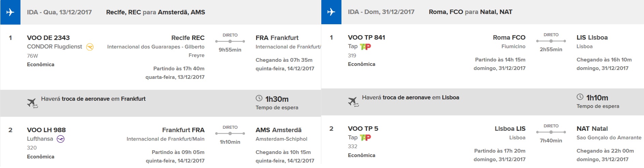This screenshot has height=168, width=644.
Task: Click the clock icon next to 1h30m
Action: tap(259, 98)
